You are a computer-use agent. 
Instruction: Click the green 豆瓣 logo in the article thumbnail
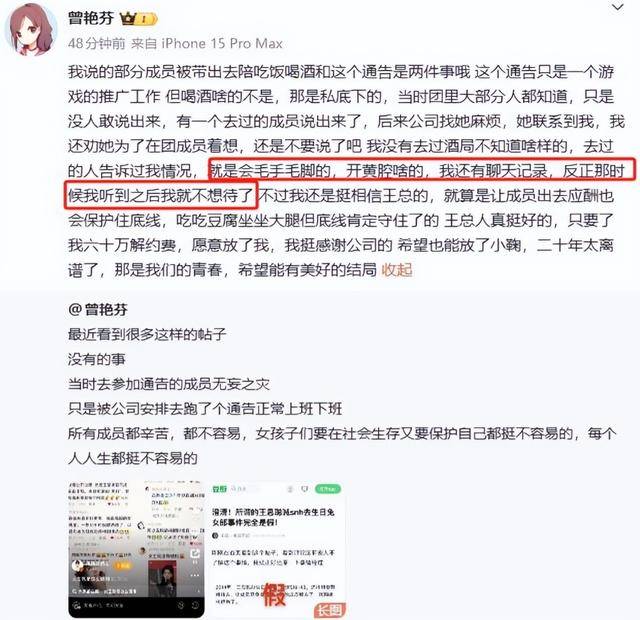tap(219, 489)
